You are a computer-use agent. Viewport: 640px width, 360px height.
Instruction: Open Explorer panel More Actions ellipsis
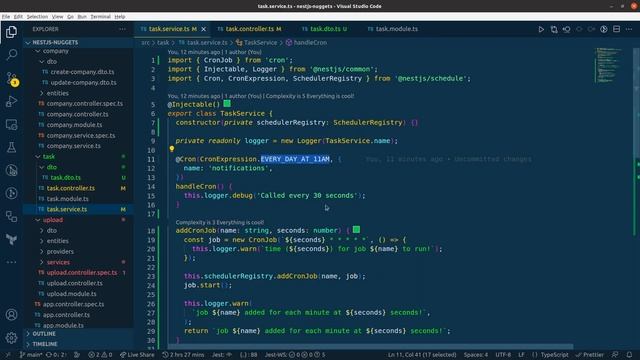(x=122, y=29)
